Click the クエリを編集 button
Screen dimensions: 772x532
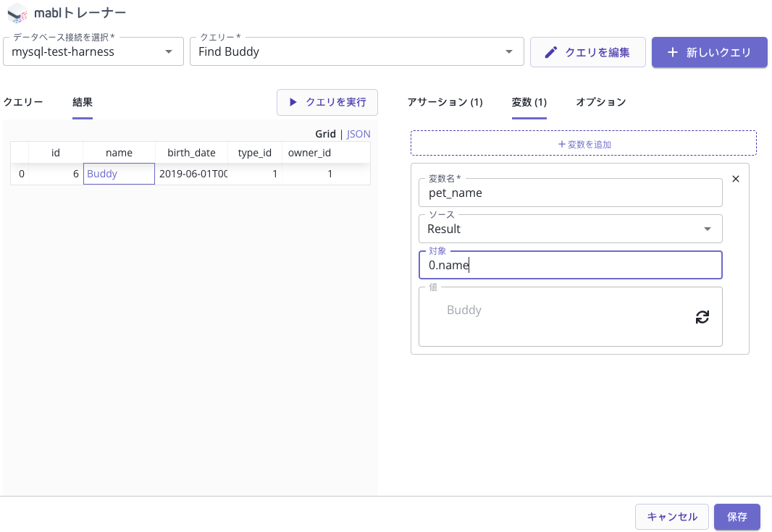point(588,52)
